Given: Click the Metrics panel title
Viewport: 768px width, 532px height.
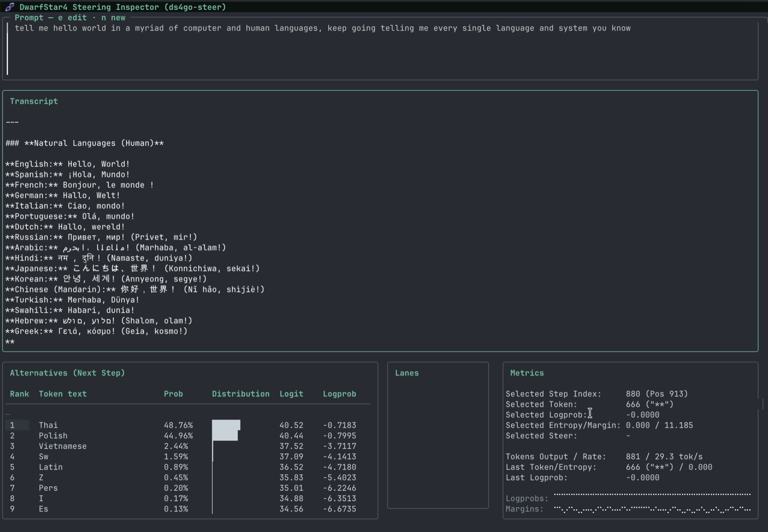Looking at the screenshot, I should [x=527, y=373].
